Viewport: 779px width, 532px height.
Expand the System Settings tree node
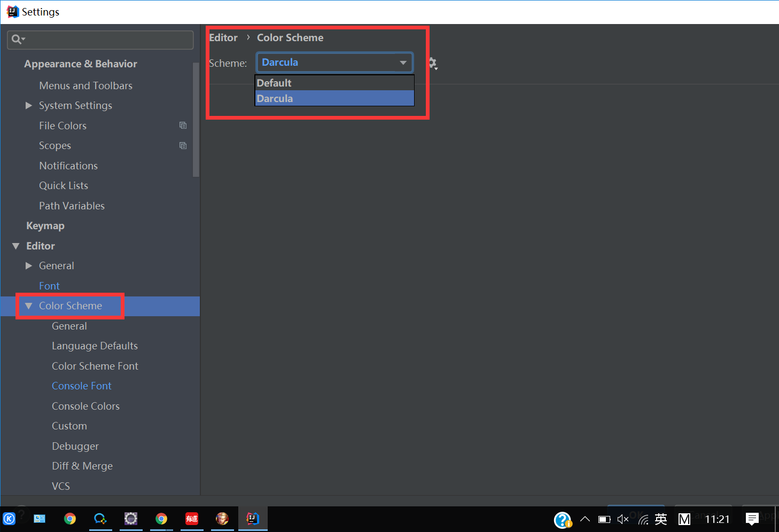click(x=29, y=106)
